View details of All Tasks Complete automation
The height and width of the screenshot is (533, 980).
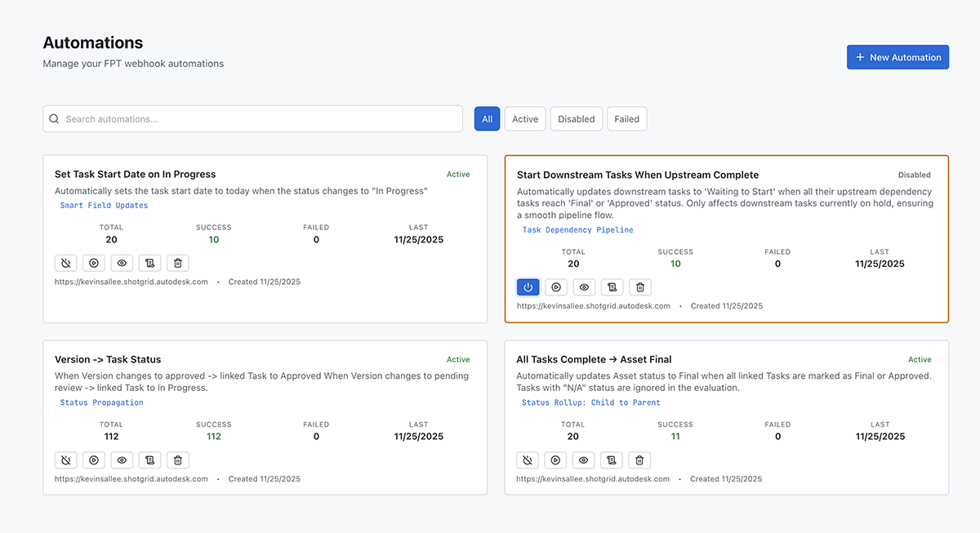click(584, 460)
